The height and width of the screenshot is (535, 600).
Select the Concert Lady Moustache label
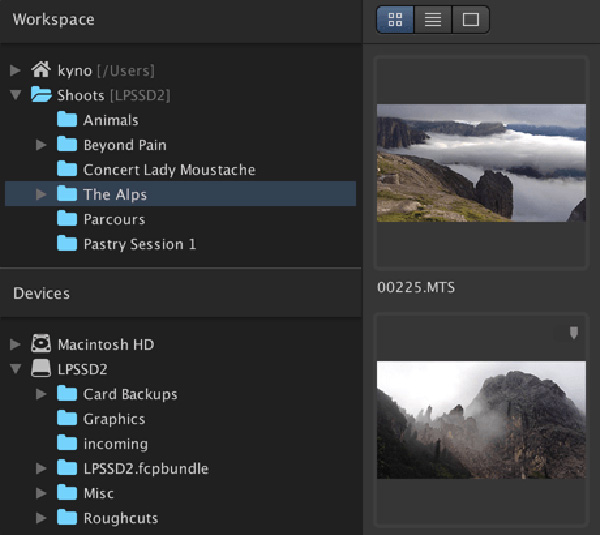[x=170, y=170]
